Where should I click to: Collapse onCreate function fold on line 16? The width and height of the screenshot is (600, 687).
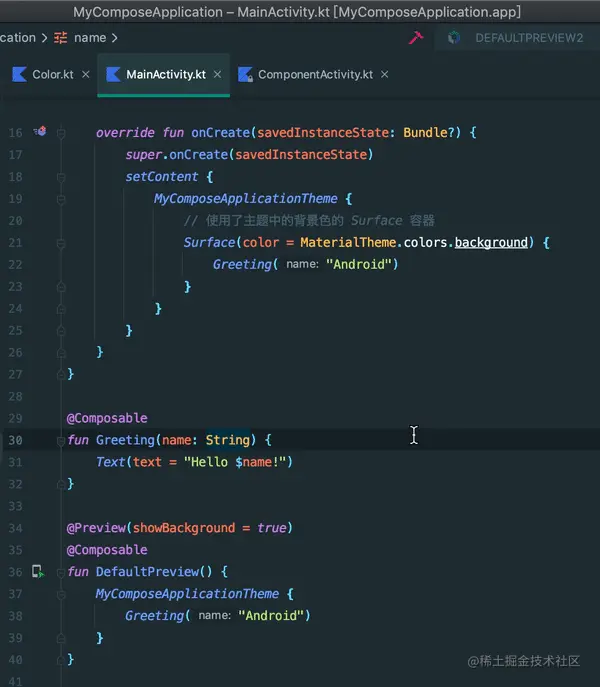pos(61,133)
